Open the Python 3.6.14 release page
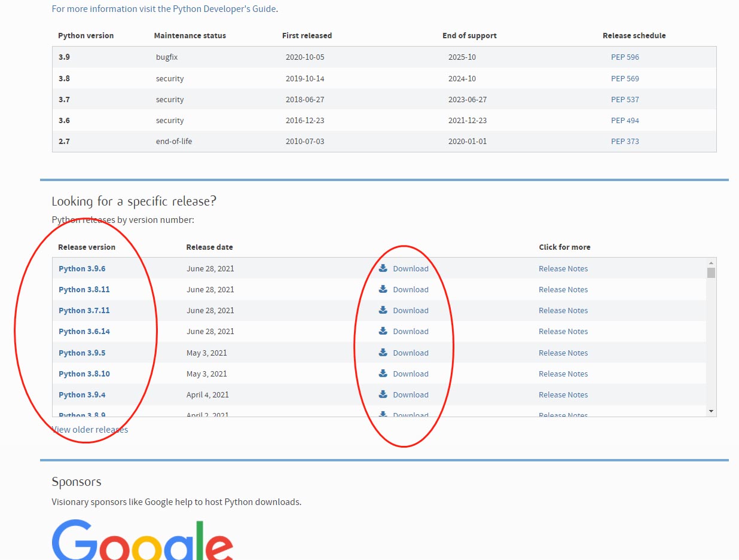739x560 pixels. coord(84,332)
